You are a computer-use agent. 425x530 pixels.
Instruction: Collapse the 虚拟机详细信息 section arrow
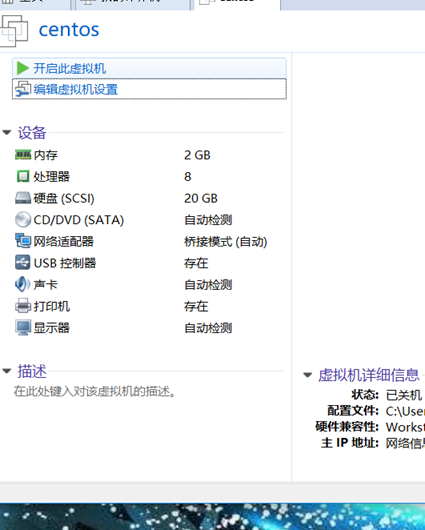point(307,375)
